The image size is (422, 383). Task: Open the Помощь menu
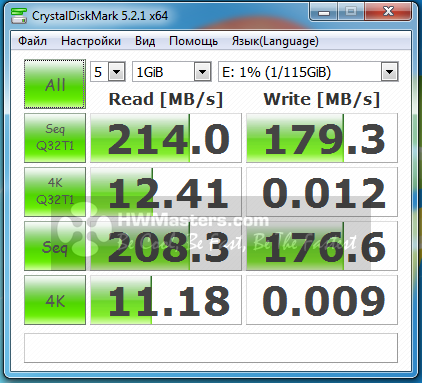coord(193,41)
